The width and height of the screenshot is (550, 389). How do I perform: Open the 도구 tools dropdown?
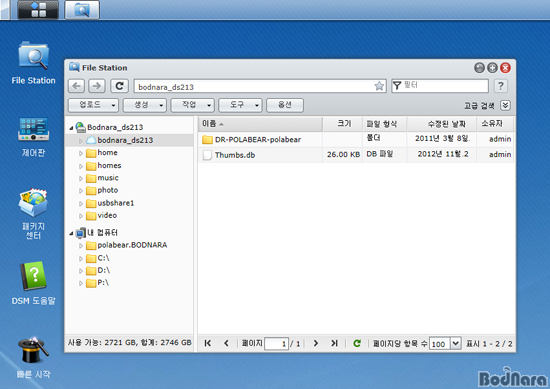tap(240, 105)
